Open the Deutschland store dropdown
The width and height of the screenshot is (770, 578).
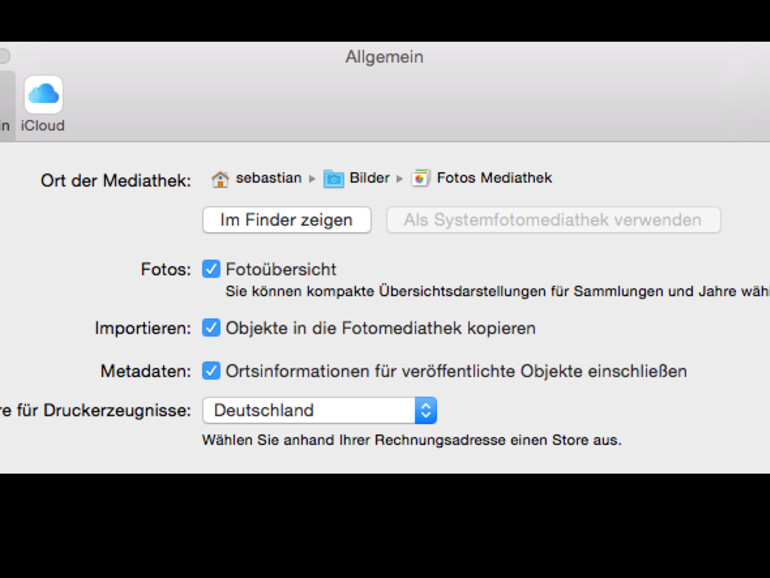[320, 410]
